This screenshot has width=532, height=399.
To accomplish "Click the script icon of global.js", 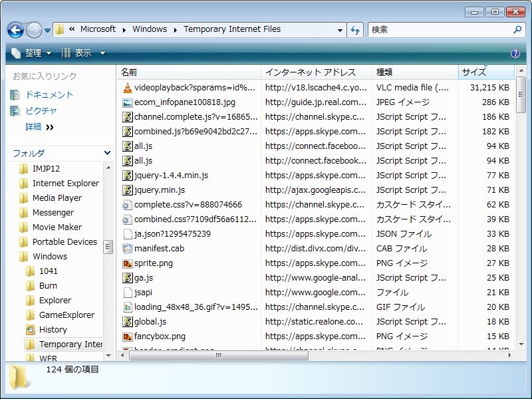I will tap(127, 322).
